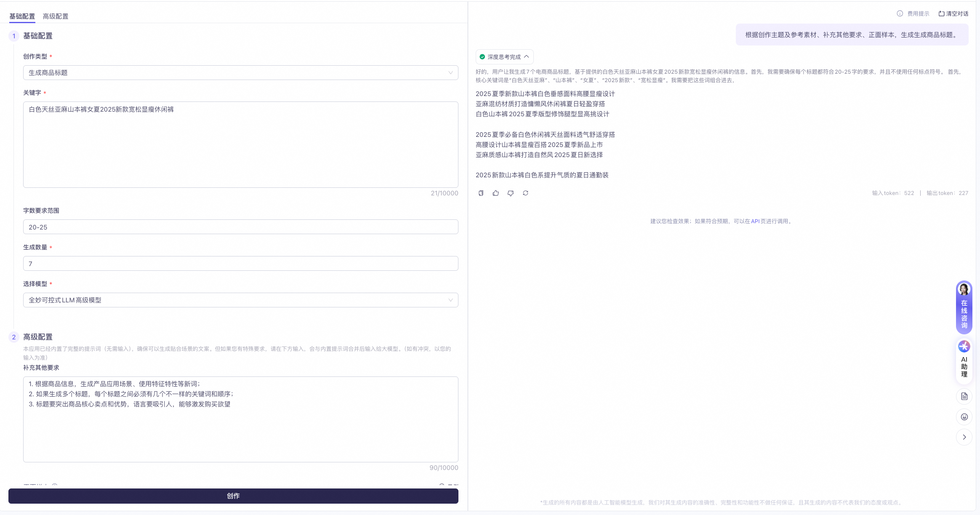The image size is (980, 515).
Task: Click the 90/10000 character counter
Action: pyautogui.click(x=444, y=468)
